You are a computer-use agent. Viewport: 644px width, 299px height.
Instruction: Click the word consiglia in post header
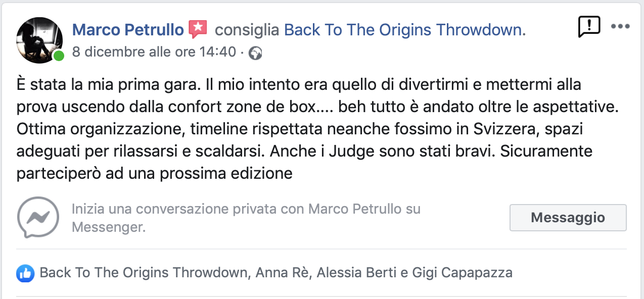pyautogui.click(x=247, y=30)
